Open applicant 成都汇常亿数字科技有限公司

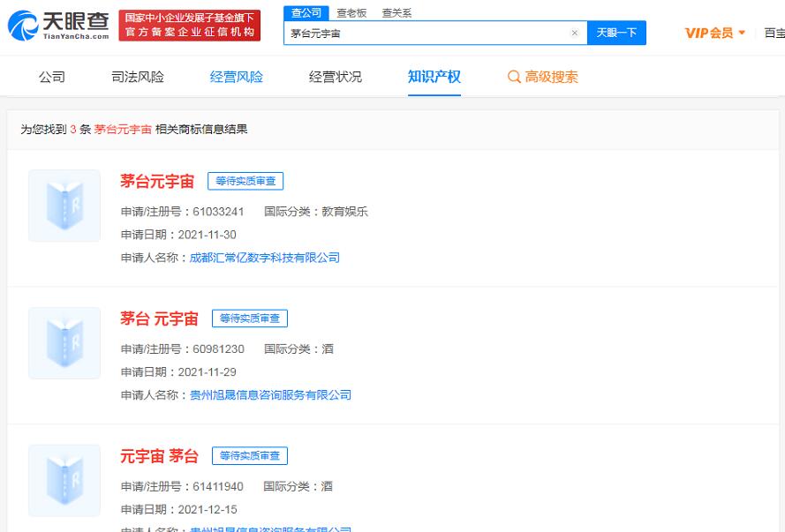(x=264, y=258)
